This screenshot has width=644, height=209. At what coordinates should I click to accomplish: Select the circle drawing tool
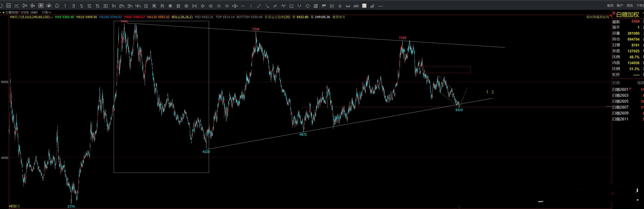[307, 6]
